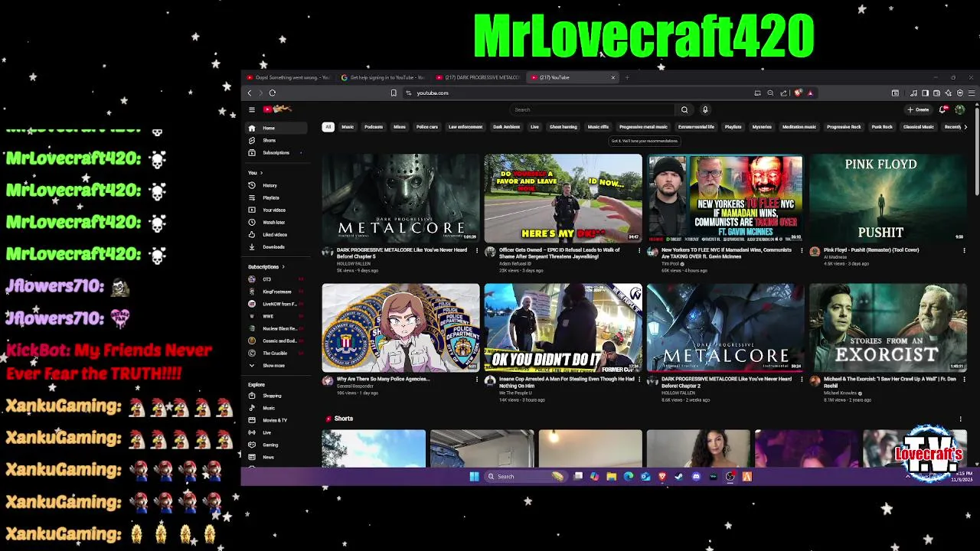Select the Podcasts filter chip
Screen dimensions: 980x551
[374, 127]
